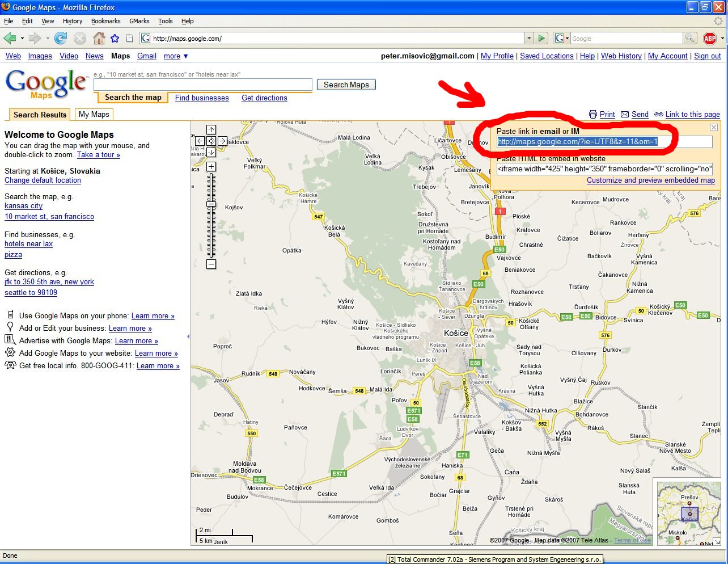Image resolution: width=728 pixels, height=564 pixels.
Task: Pan the map left with the arrow
Action: pos(200,141)
